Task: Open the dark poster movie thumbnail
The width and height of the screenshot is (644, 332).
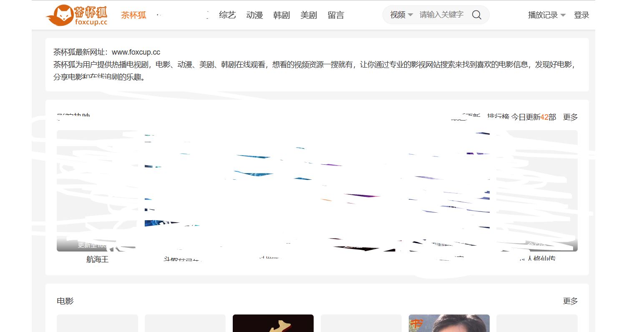Action: point(273,323)
